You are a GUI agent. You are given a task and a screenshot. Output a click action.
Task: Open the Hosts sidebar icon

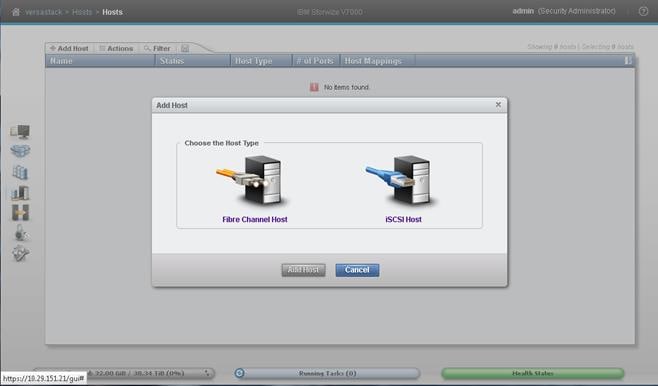[20, 193]
